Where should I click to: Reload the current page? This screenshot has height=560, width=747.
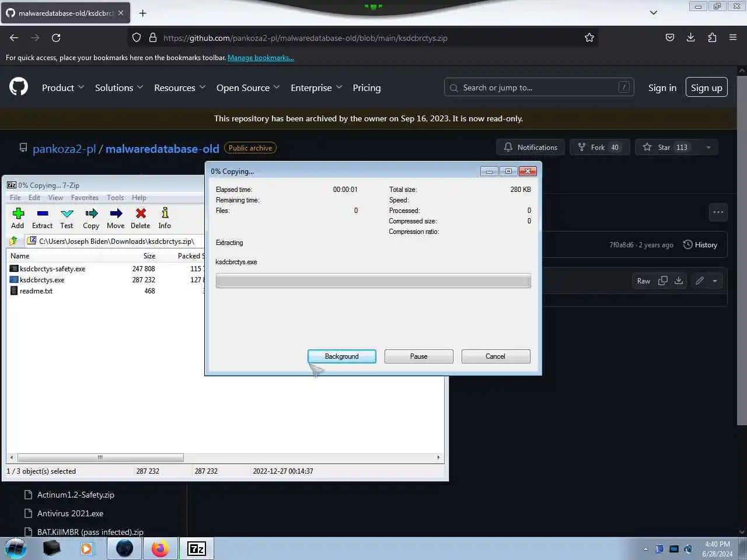56,37
